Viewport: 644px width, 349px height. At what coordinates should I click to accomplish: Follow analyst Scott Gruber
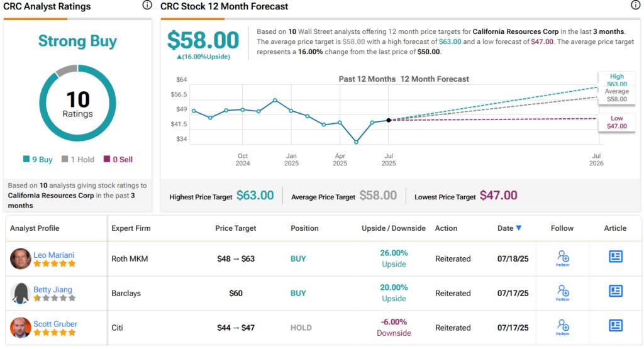tap(563, 327)
